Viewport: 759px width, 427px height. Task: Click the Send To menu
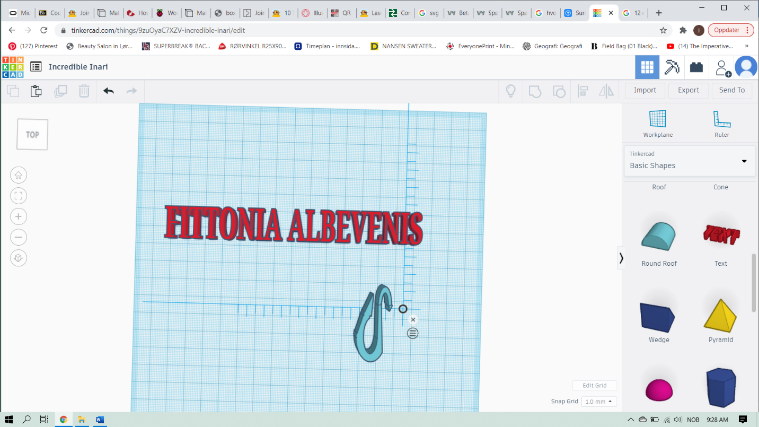pyautogui.click(x=732, y=90)
